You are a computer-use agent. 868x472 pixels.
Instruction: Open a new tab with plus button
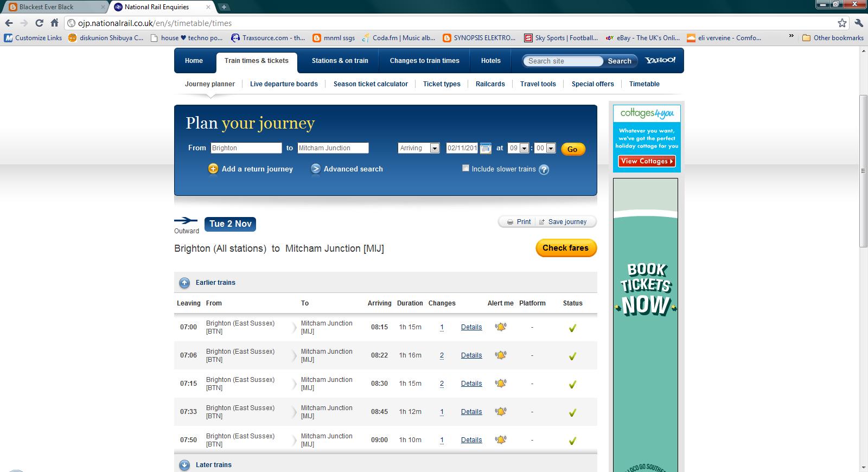(x=224, y=7)
